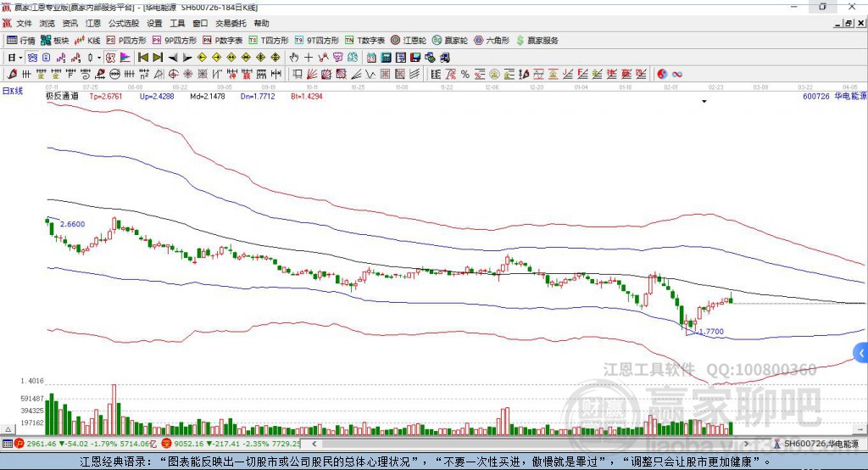Open the calculator icon in toolbar

click(386, 57)
